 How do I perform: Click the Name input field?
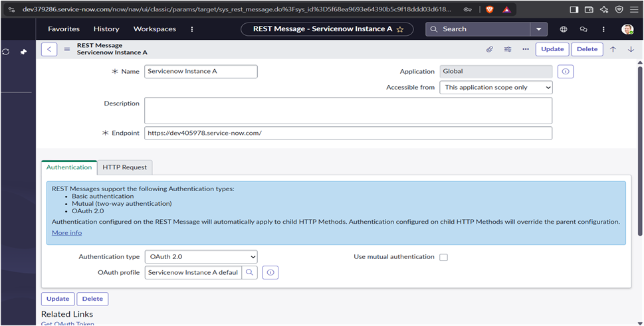point(201,71)
